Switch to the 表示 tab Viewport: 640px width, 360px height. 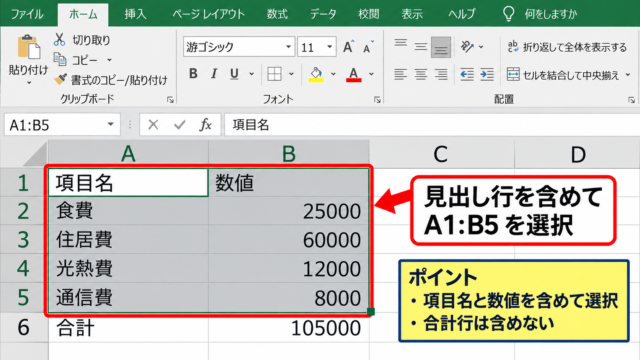(412, 14)
